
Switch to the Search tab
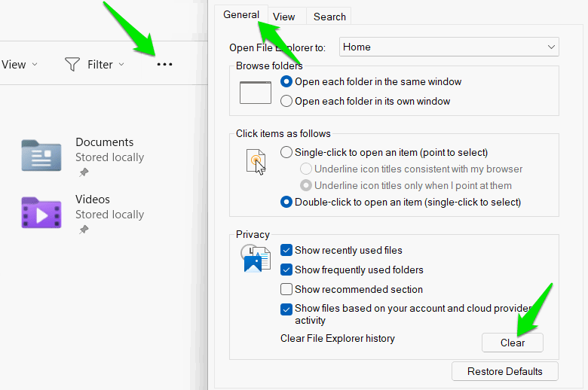(x=329, y=17)
